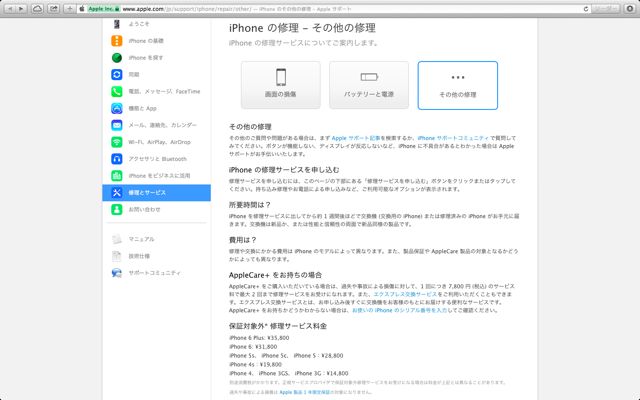The image size is (640, 400).
Task: Open the エクスプレス交換サービス link
Action: coord(405,294)
